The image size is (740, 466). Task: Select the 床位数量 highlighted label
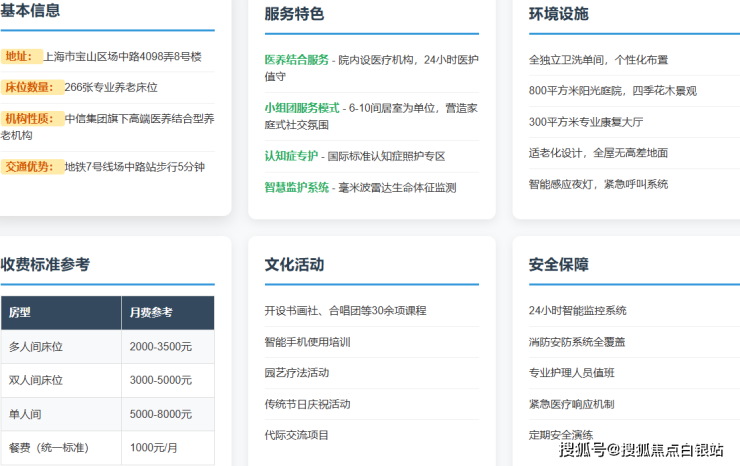tap(31, 87)
